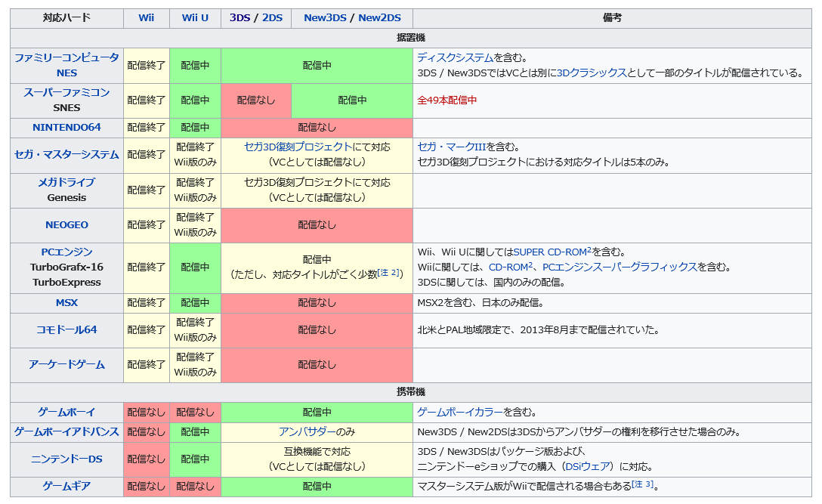This screenshot has width=822, height=504.
Task: Open the New3DS header link
Action: point(325,18)
